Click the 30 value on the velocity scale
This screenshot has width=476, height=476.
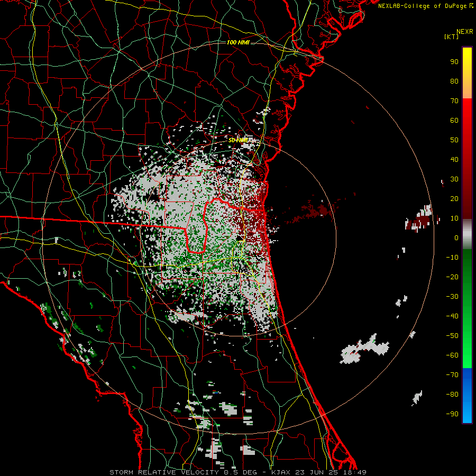(x=454, y=179)
